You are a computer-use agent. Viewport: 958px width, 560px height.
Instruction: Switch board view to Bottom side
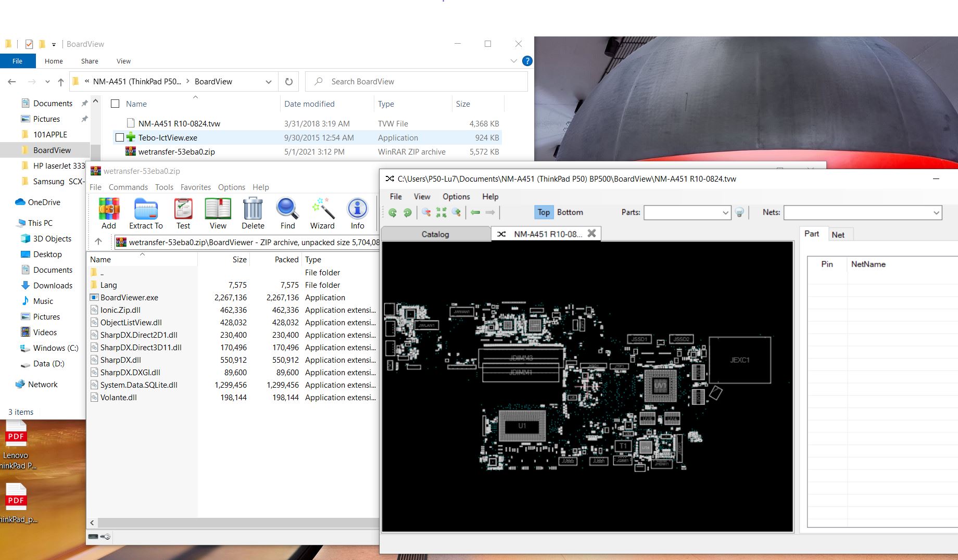(570, 212)
